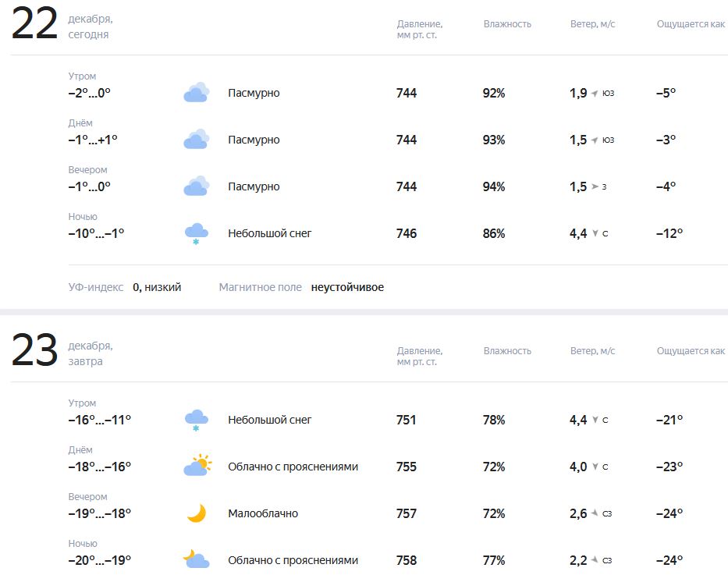Click the 'неустойчивое' magnetic field value

pos(347,287)
